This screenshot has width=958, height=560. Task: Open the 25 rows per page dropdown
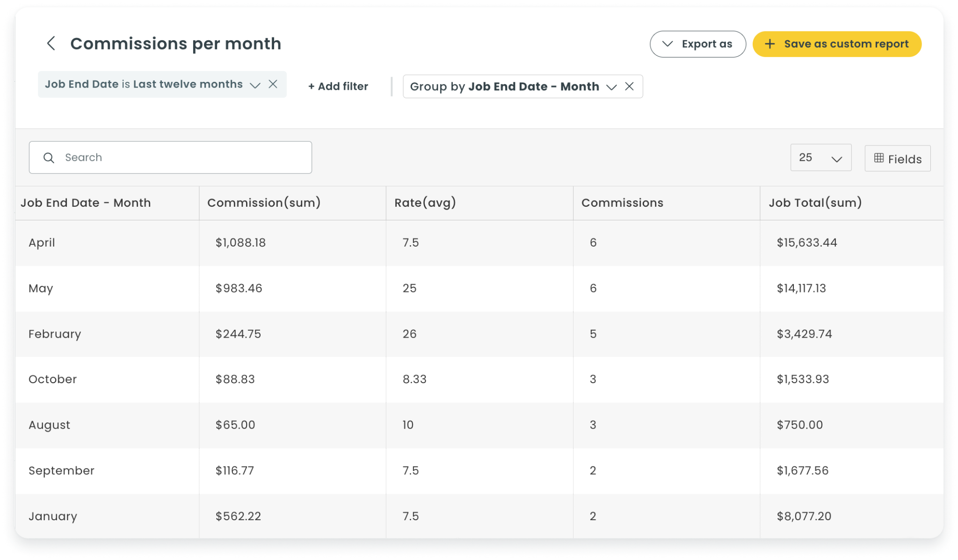pyautogui.click(x=821, y=158)
